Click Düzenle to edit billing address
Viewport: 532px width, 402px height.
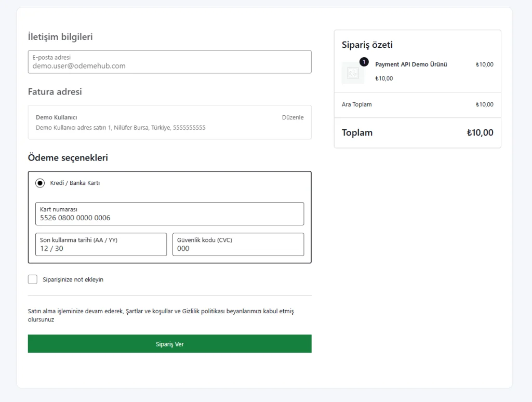[x=292, y=117]
